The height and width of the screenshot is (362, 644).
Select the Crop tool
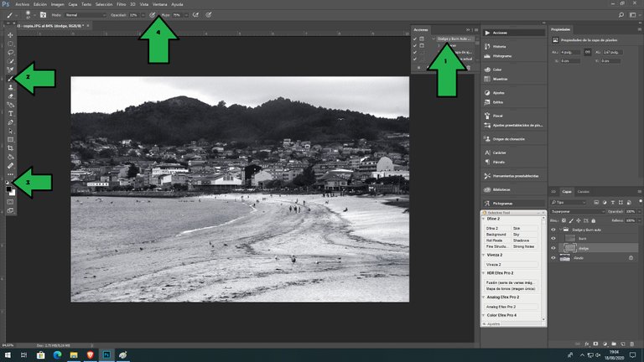pyautogui.click(x=10, y=148)
